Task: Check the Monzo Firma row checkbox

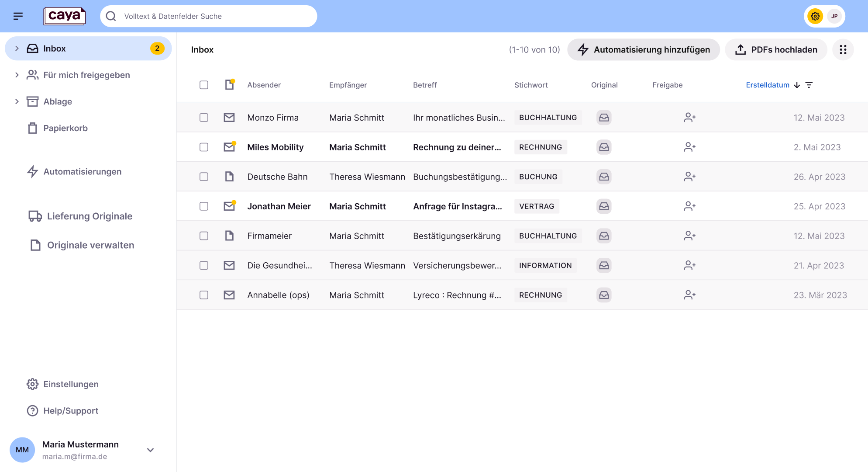Action: (204, 118)
